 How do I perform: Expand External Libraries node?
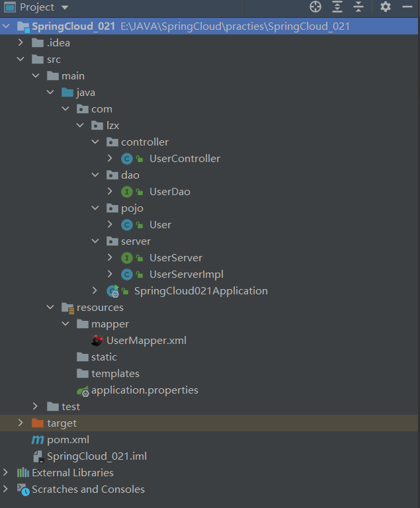(5, 472)
